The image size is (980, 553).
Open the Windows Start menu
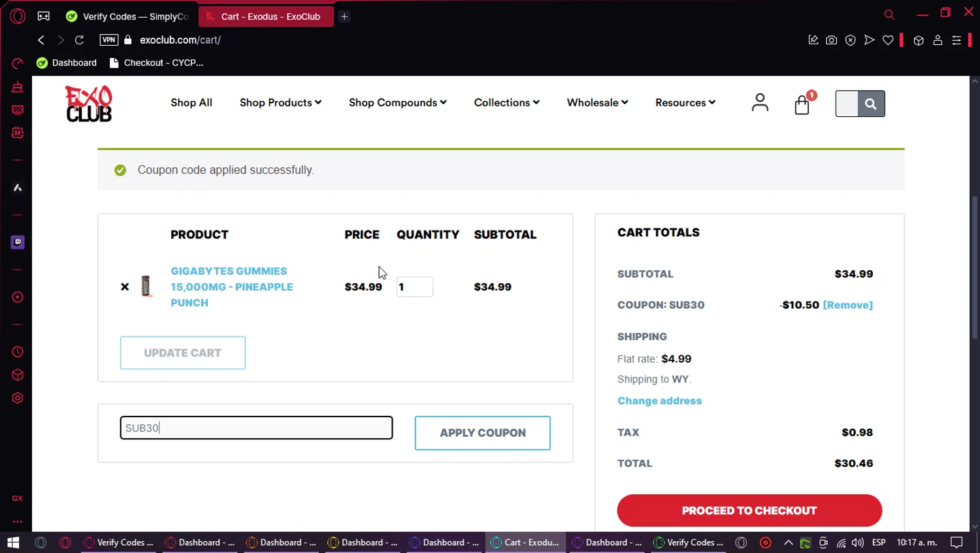[x=13, y=543]
